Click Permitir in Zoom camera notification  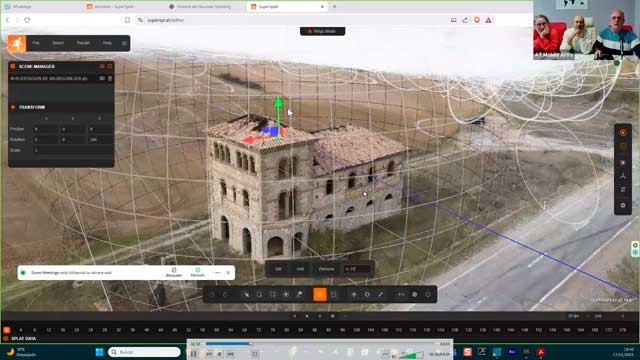click(198, 273)
